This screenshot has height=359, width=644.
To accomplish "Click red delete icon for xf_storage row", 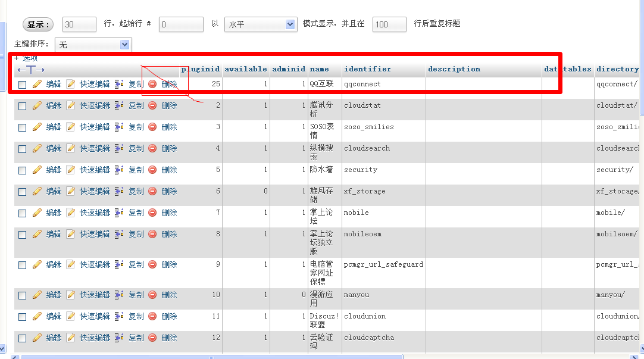I will point(152,191).
